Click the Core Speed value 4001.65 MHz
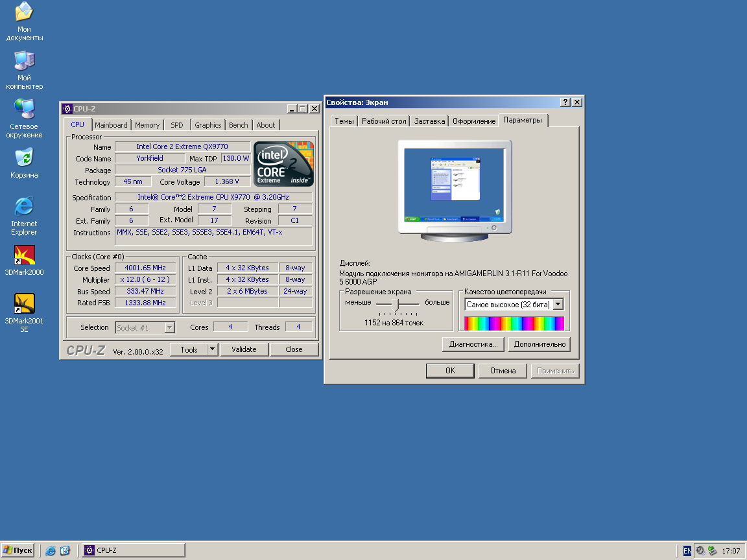The height and width of the screenshot is (560, 747). 145,268
